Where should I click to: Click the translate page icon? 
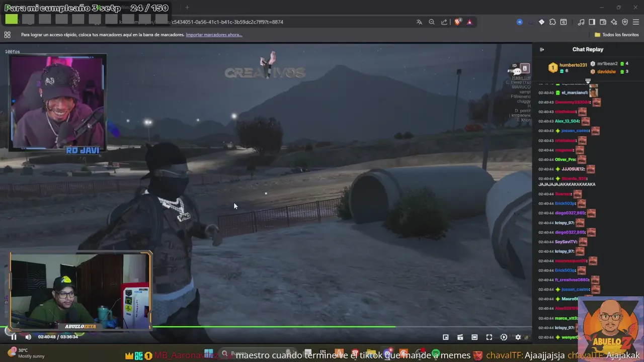click(x=419, y=22)
